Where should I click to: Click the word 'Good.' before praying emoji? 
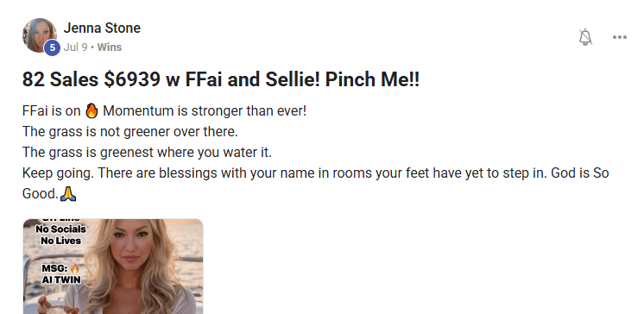(41, 194)
